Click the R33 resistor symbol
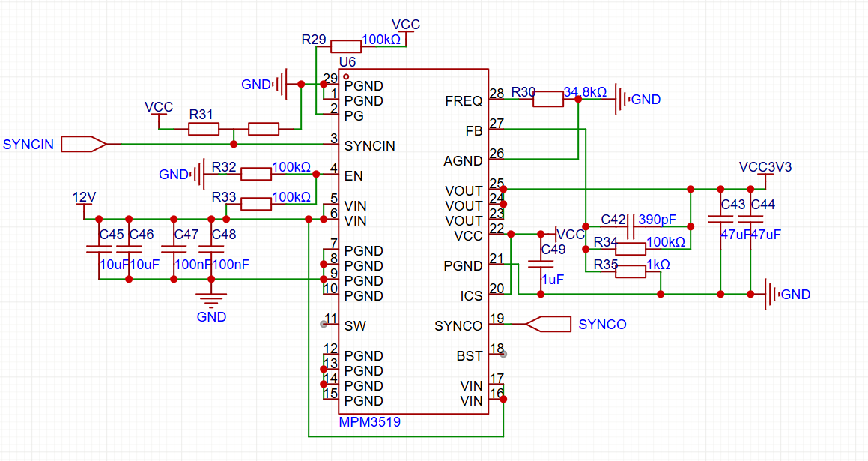868x461 pixels. tap(255, 204)
